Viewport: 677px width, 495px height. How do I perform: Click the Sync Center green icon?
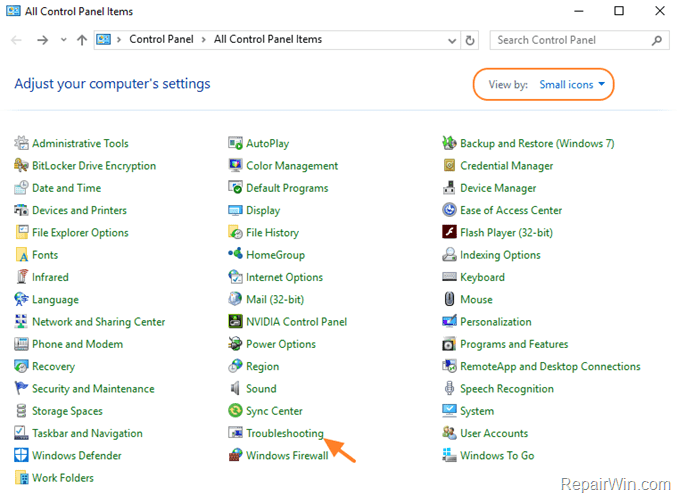click(235, 411)
